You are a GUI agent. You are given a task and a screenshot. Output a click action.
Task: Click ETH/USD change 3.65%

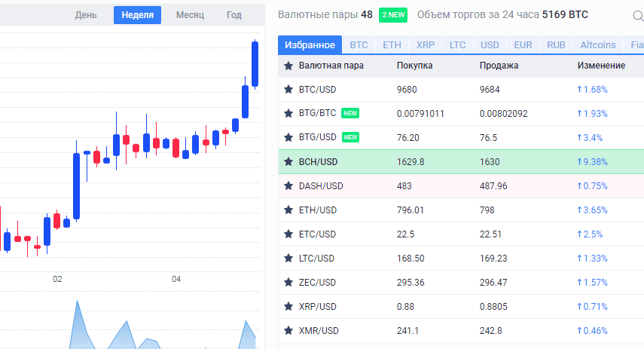592,210
